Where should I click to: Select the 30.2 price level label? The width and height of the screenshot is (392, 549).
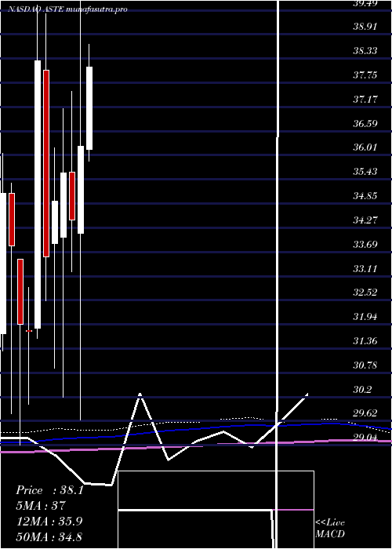click(362, 389)
